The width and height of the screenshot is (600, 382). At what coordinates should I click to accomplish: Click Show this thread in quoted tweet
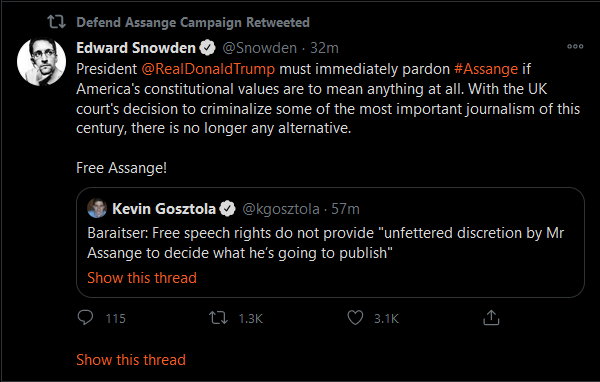coord(142,278)
